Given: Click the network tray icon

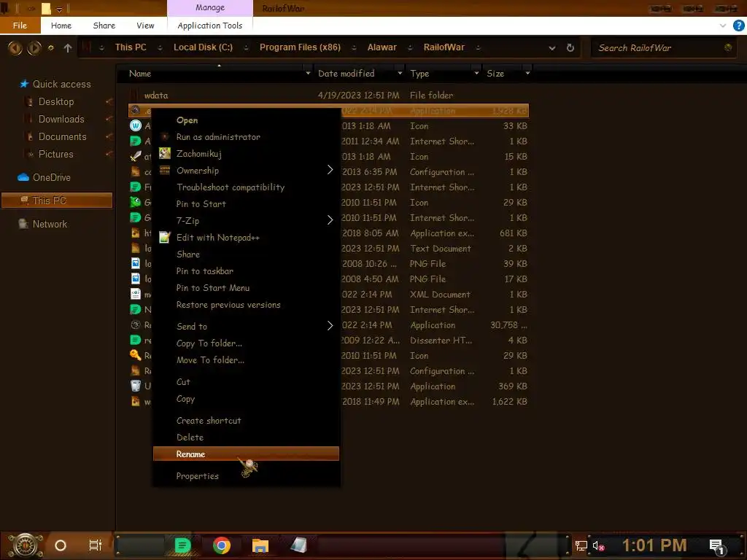Looking at the screenshot, I should [x=581, y=545].
